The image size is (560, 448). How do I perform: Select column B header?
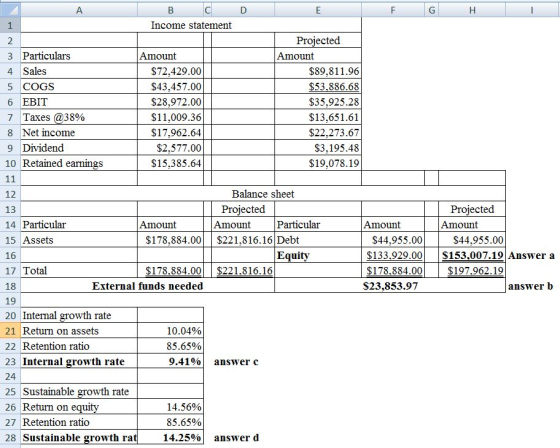[x=170, y=10]
